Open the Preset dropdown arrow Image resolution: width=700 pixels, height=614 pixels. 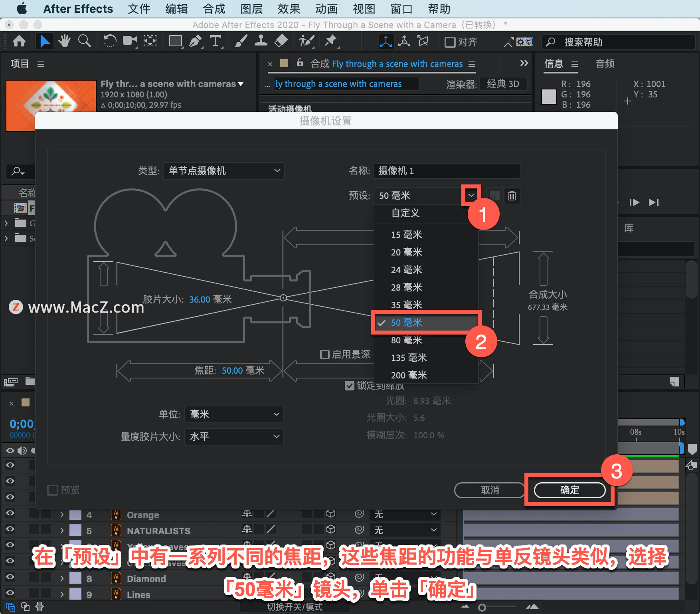tap(471, 195)
